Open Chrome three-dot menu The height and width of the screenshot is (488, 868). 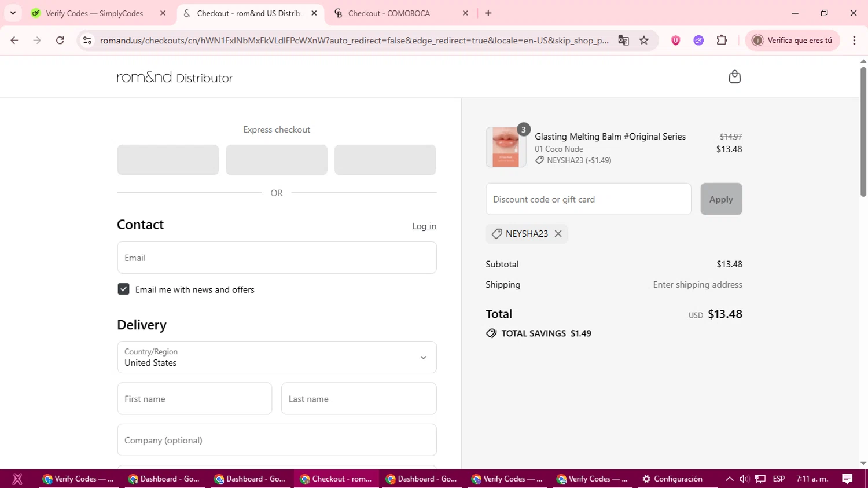[x=854, y=41]
